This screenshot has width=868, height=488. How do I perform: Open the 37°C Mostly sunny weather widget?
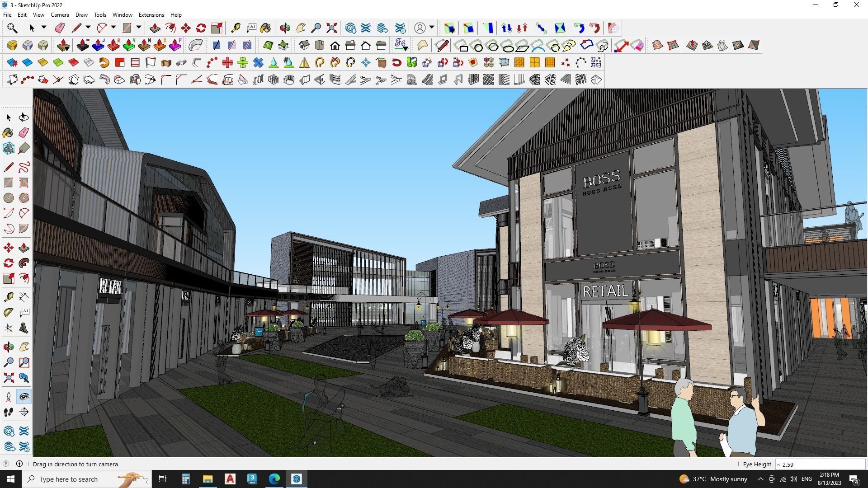[713, 479]
